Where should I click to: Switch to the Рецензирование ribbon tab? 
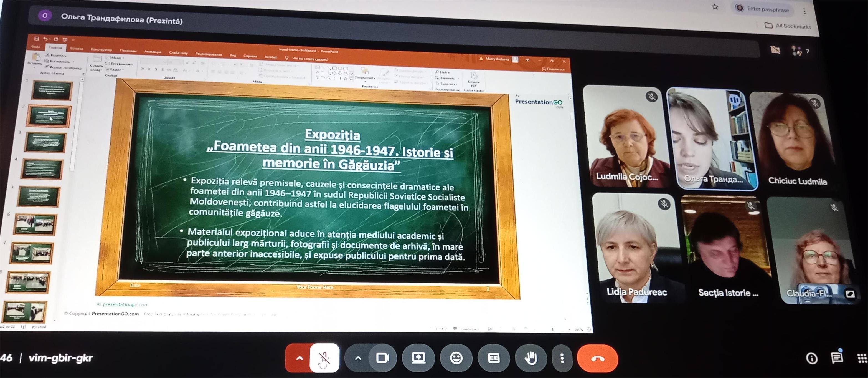tap(209, 54)
